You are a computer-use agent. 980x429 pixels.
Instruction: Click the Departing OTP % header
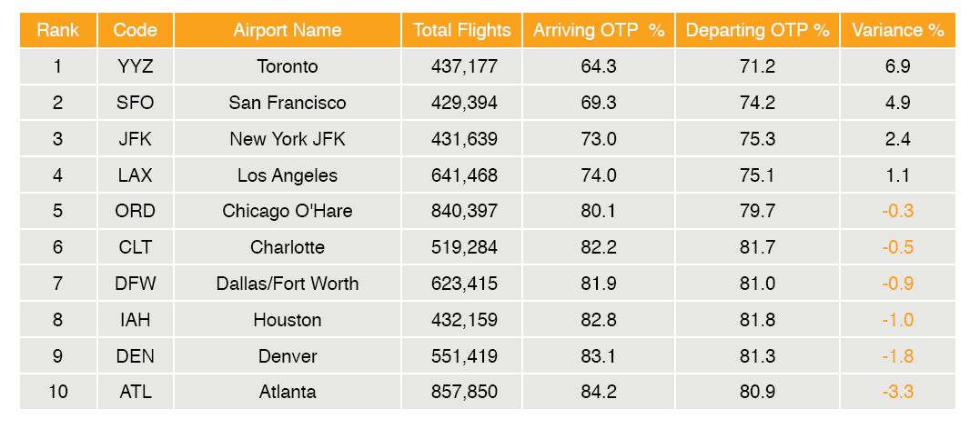click(757, 30)
